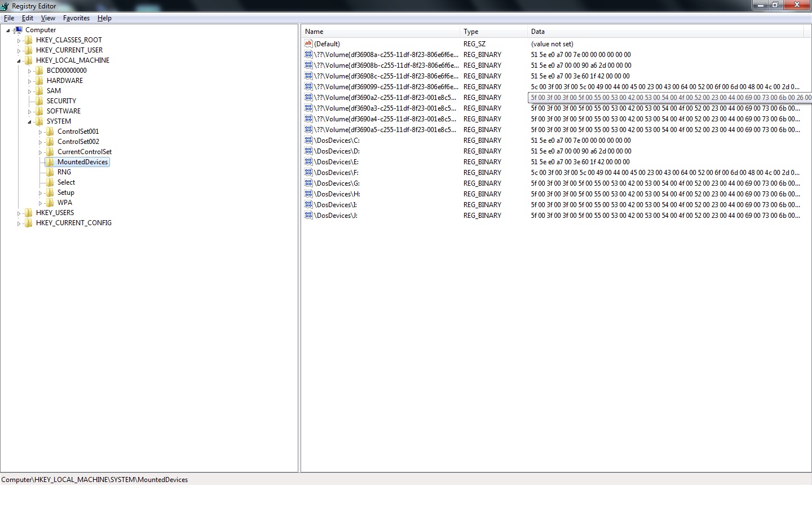Click the RNG folder icon

point(50,172)
